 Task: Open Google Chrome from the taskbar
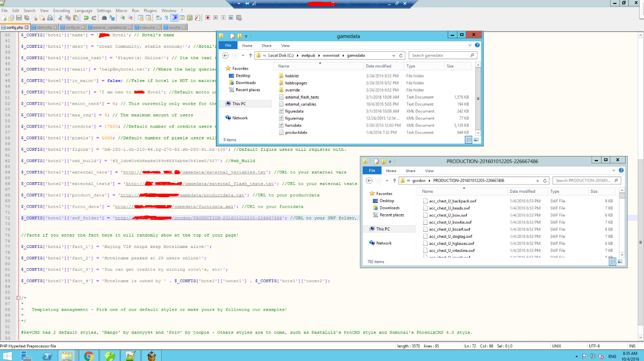89,356
